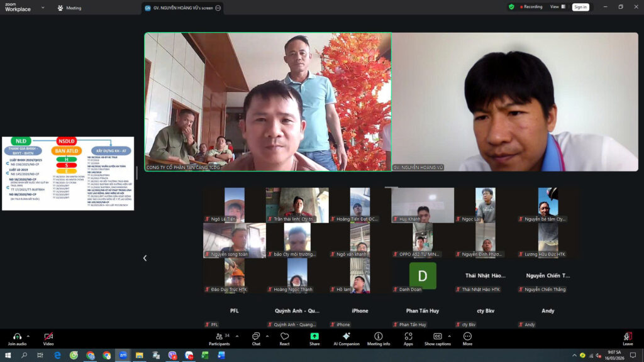This screenshot has width=644, height=362.
Task: Click the green Share screen icon
Action: (x=314, y=336)
